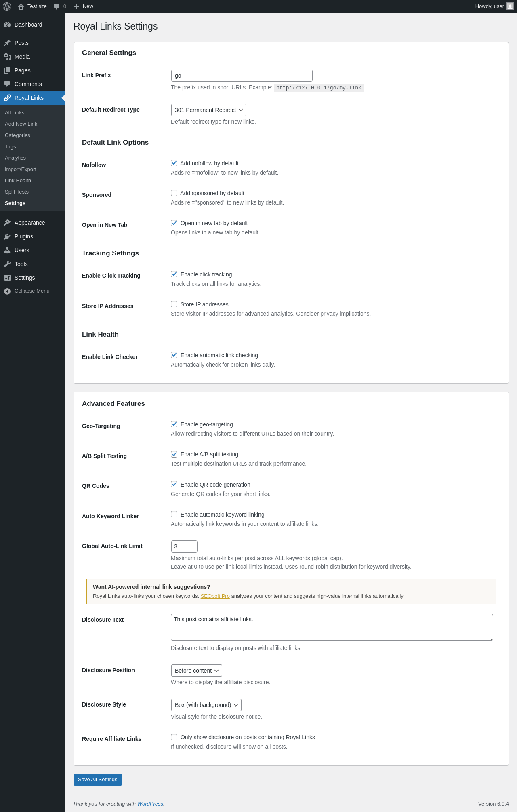This screenshot has height=812, width=517.
Task: Click the Posts pin icon
Action: [x=7, y=43]
